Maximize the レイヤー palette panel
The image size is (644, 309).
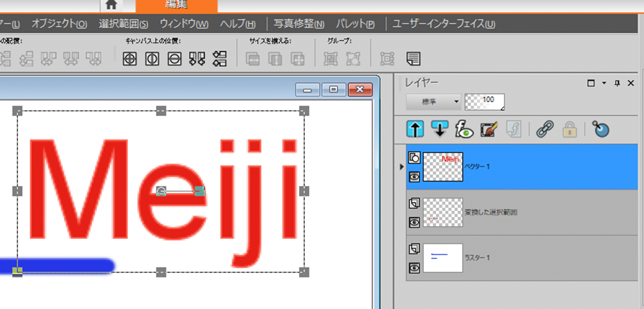591,83
